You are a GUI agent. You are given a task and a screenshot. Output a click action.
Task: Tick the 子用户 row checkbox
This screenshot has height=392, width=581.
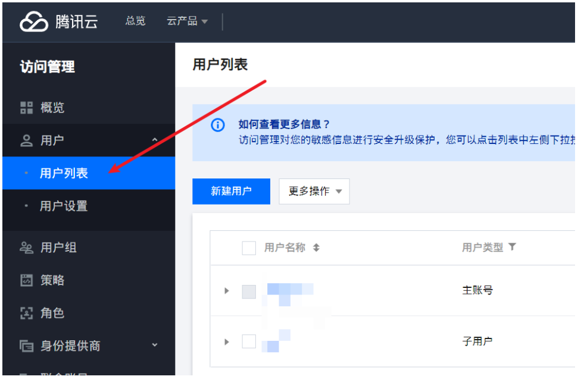tap(249, 341)
